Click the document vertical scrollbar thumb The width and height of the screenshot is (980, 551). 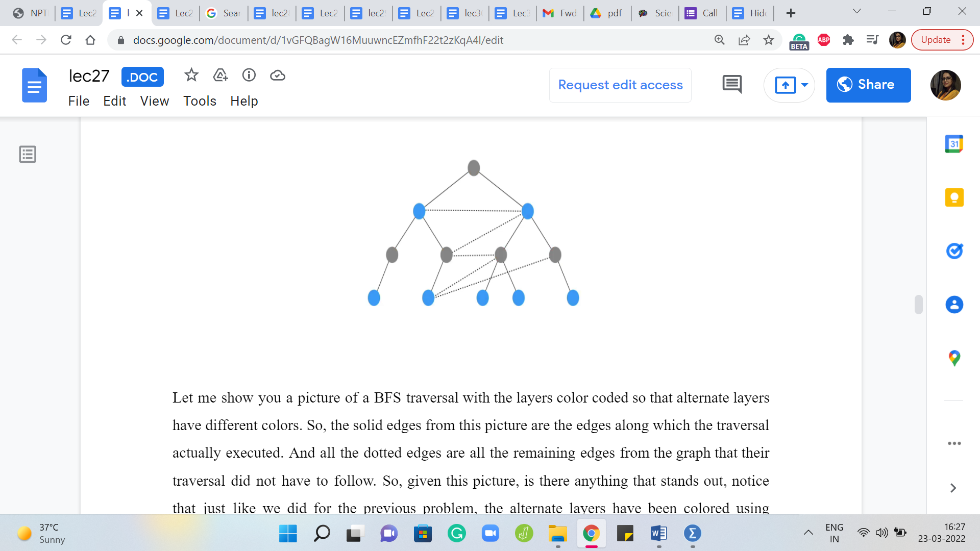918,305
